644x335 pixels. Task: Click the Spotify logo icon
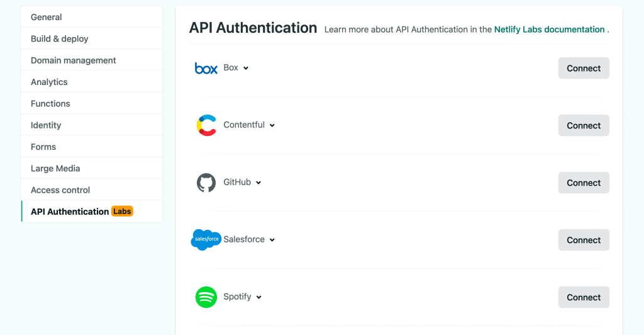(x=206, y=297)
